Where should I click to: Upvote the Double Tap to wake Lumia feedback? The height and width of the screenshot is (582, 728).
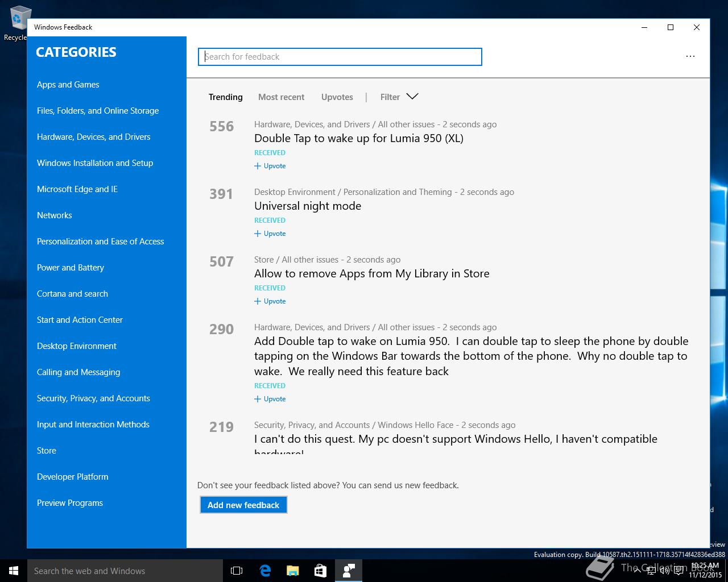(270, 166)
